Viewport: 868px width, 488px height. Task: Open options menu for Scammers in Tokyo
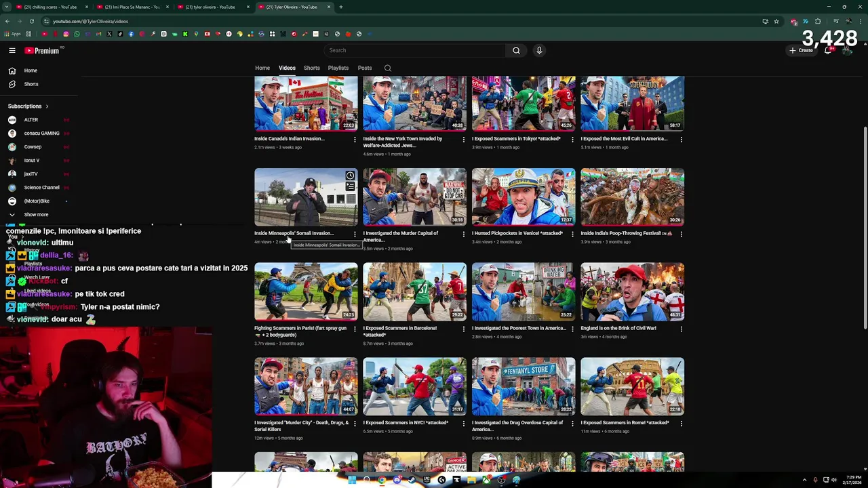point(572,140)
